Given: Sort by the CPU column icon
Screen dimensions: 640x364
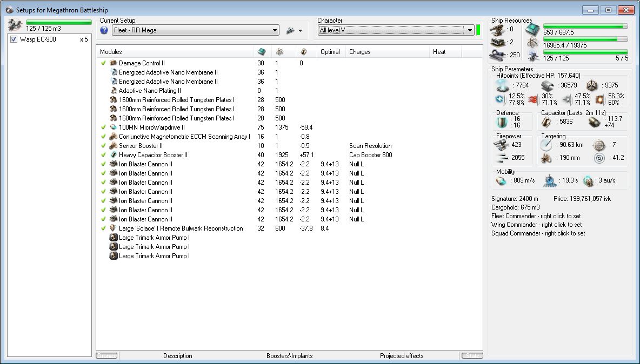Looking at the screenshot, I should pyautogui.click(x=262, y=52).
